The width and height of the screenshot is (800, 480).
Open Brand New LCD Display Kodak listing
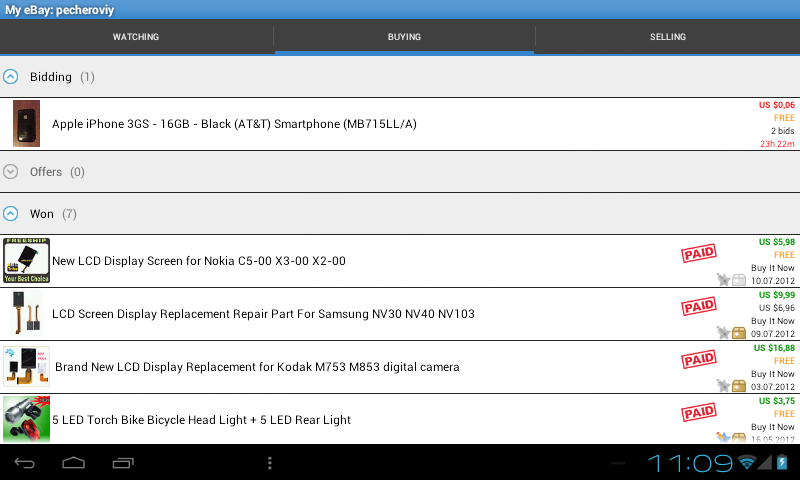[x=257, y=367]
